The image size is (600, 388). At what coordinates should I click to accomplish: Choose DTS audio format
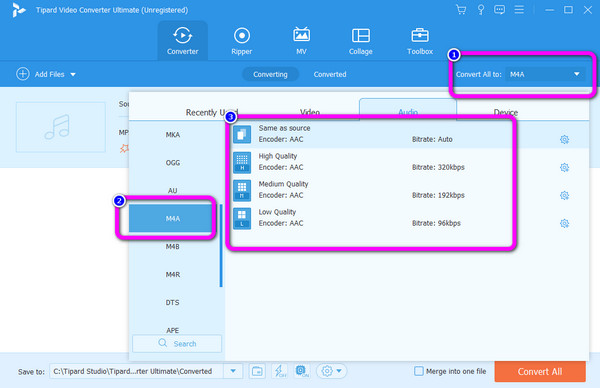pos(173,302)
